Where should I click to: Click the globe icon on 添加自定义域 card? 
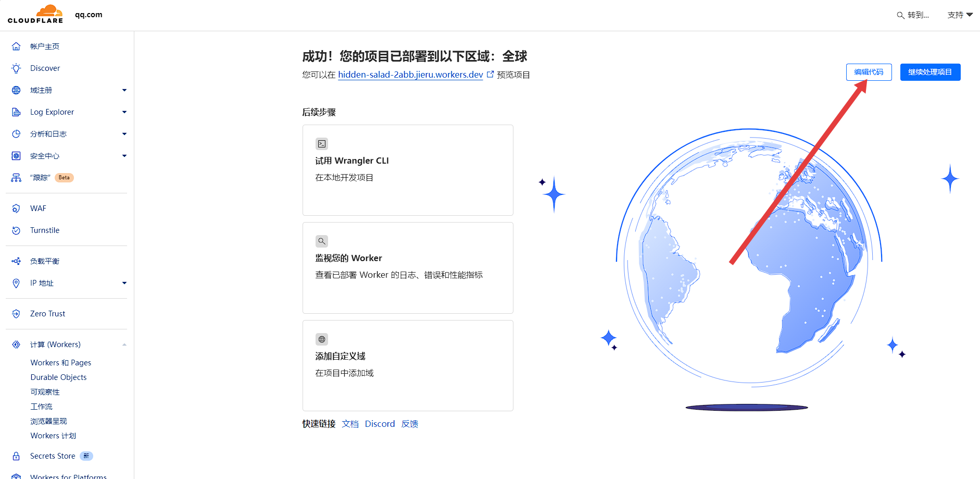click(x=321, y=339)
